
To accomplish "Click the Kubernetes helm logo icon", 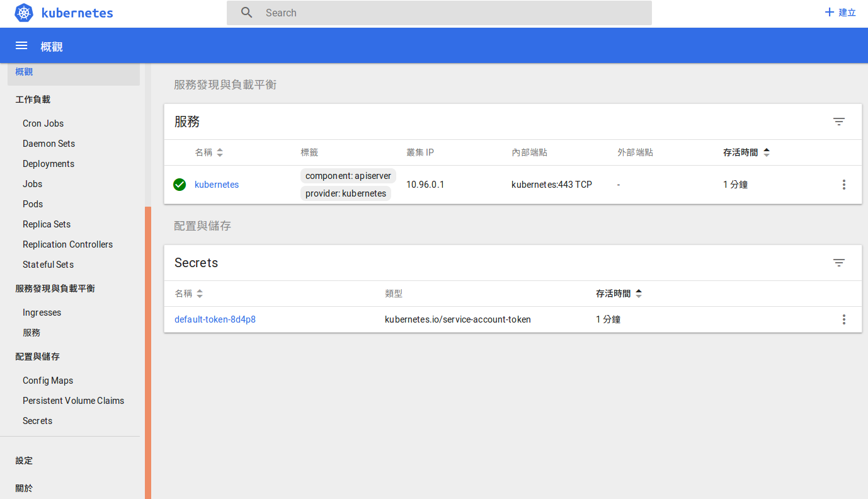I will 24,13.
